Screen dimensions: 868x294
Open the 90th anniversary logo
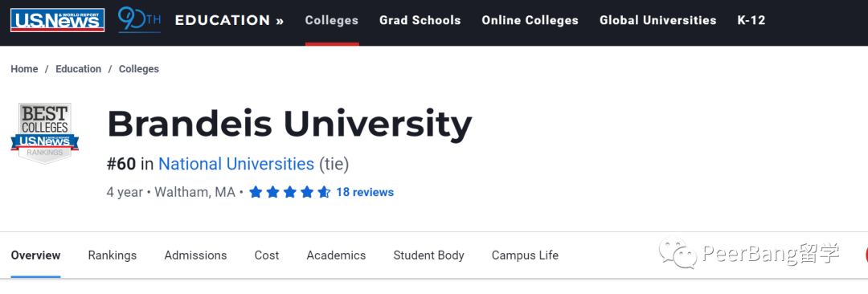(x=140, y=21)
